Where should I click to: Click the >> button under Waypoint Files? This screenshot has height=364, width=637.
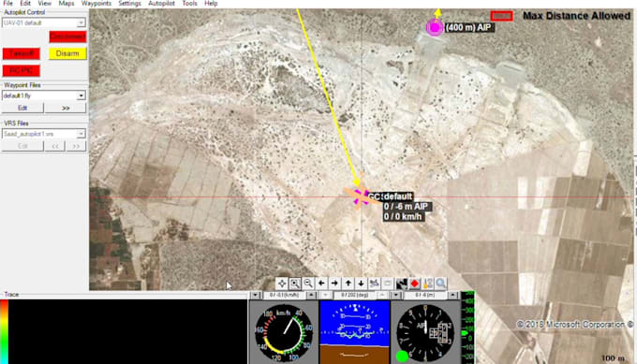tap(66, 108)
